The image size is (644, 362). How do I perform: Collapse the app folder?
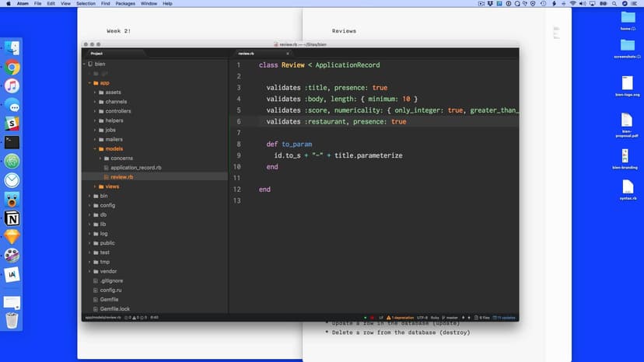coord(104,82)
